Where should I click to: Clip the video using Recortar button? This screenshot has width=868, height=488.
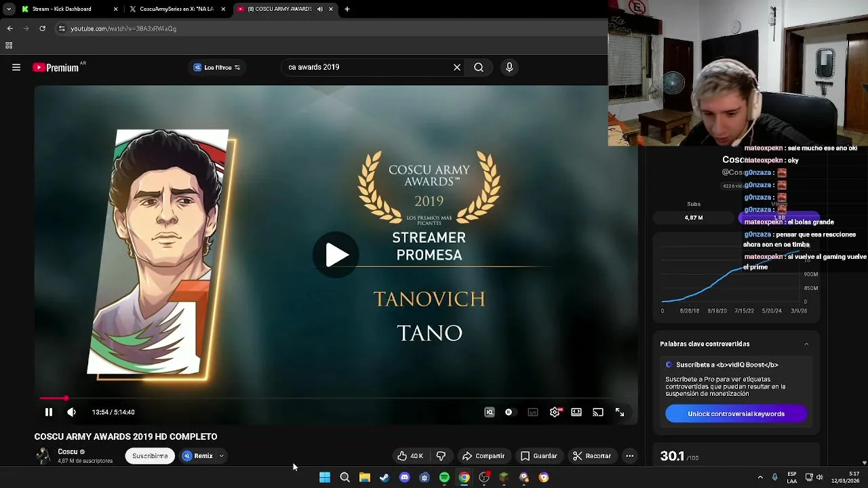click(592, 456)
